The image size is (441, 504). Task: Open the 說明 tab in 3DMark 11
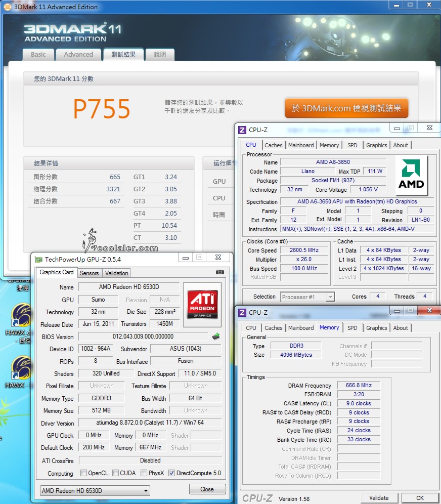coord(160,55)
